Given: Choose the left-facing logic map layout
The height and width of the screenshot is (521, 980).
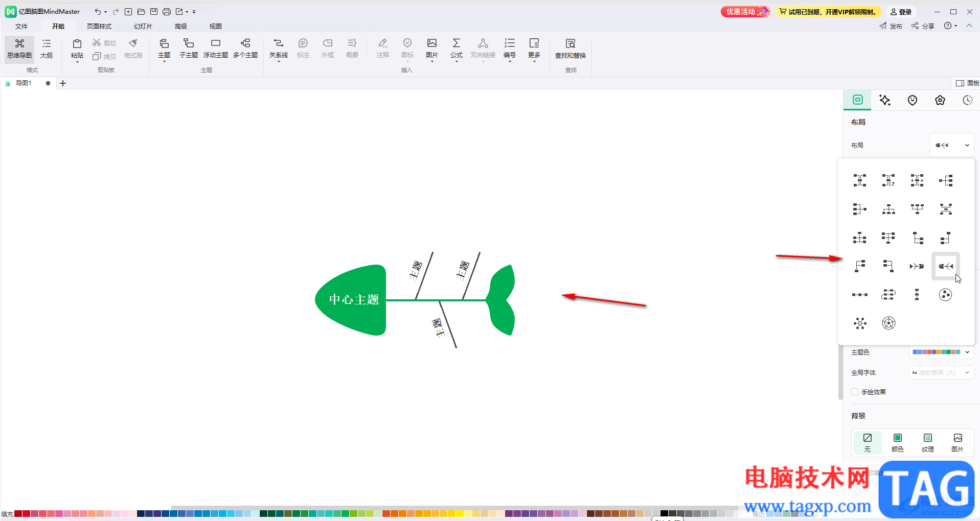Looking at the screenshot, I should pyautogui.click(x=860, y=209).
